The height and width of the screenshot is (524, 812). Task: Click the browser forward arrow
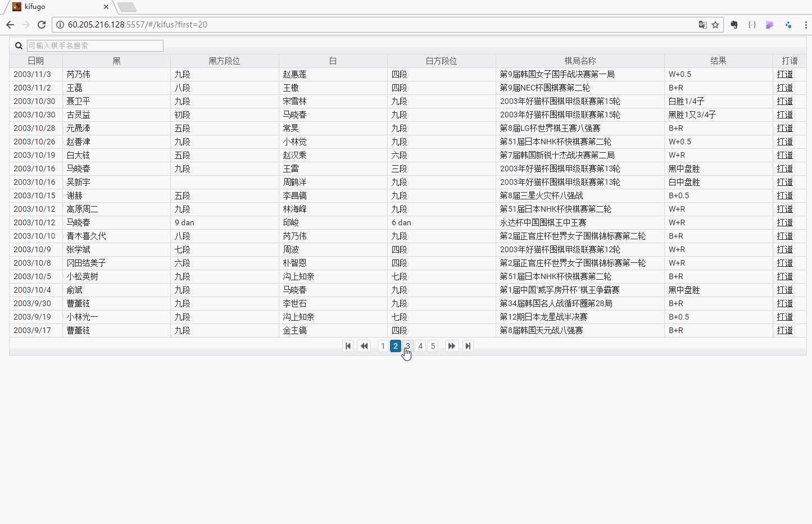click(x=26, y=25)
